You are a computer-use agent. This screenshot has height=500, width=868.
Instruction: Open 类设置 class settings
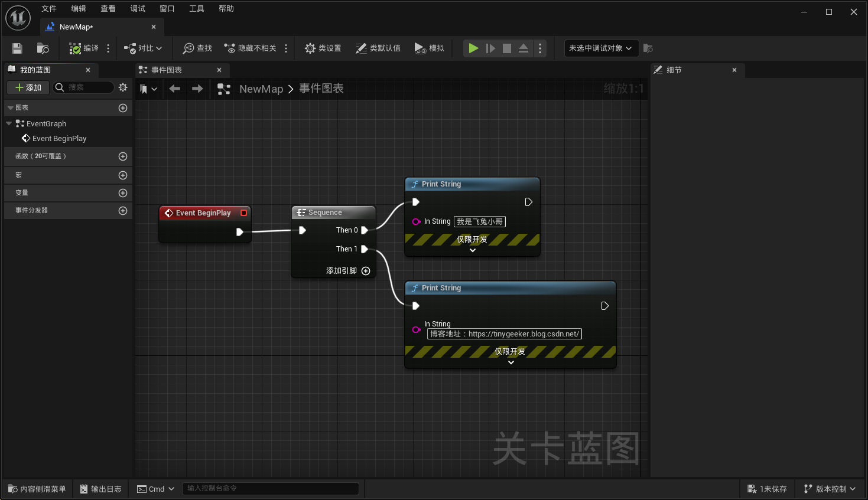(323, 48)
